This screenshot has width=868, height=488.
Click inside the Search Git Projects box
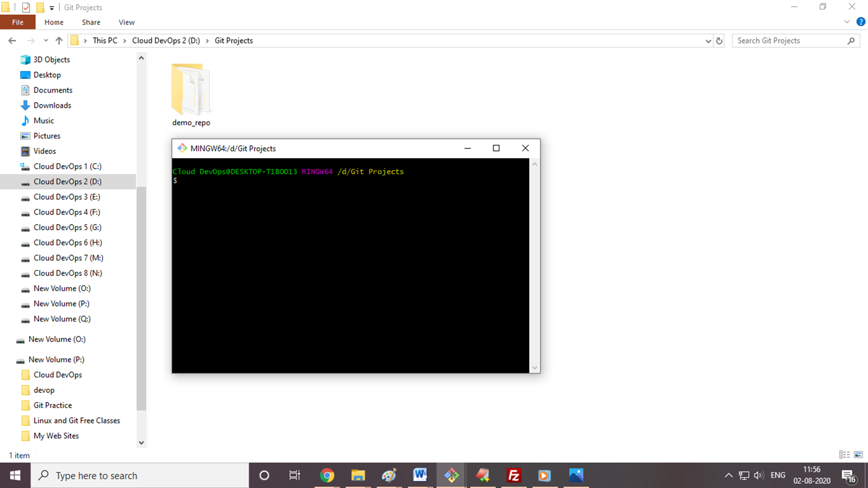[x=785, y=40]
